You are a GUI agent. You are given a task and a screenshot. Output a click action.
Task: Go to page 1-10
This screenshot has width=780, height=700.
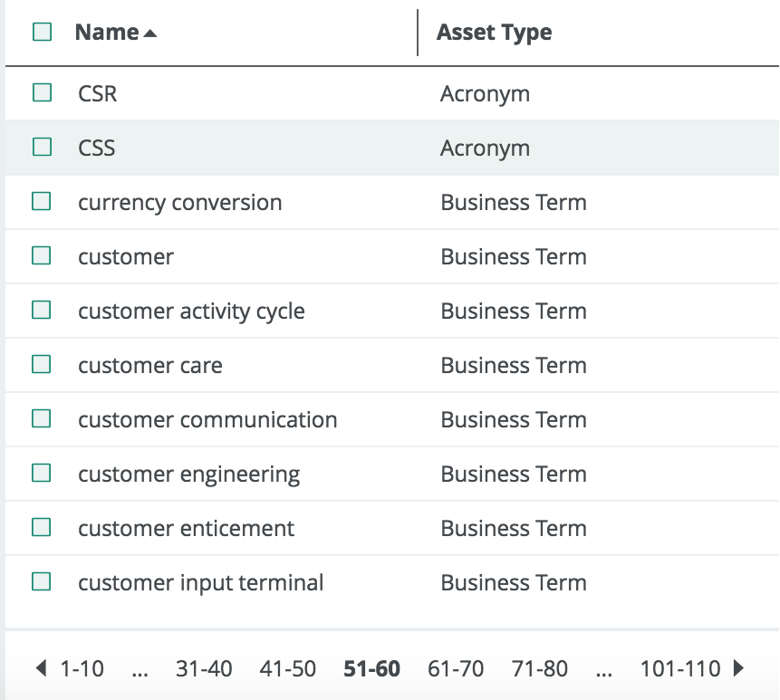pos(82,668)
